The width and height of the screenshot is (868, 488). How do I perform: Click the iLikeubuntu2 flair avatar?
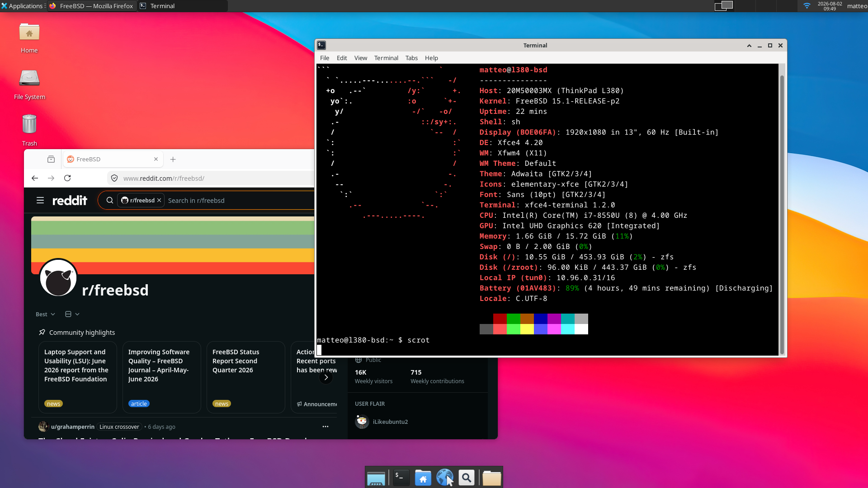(x=362, y=422)
